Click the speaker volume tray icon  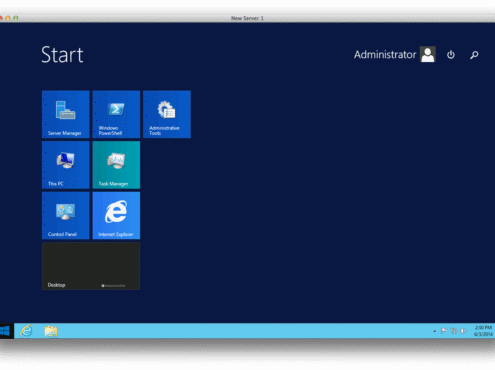click(x=463, y=331)
